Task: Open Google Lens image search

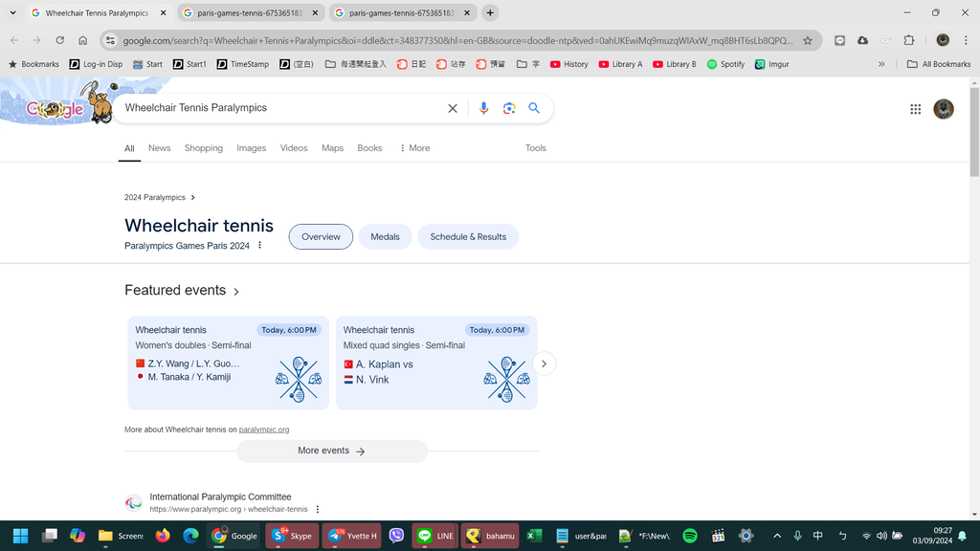Action: coord(509,108)
